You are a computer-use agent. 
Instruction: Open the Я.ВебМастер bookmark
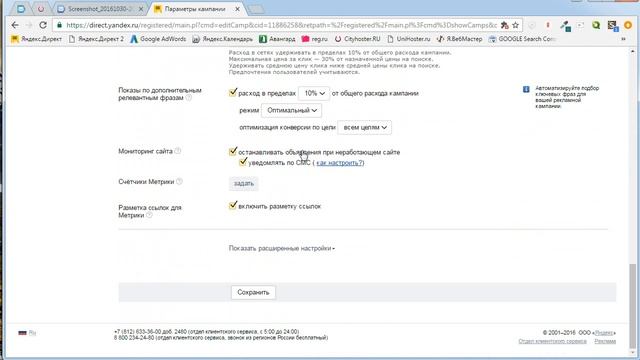(459, 39)
